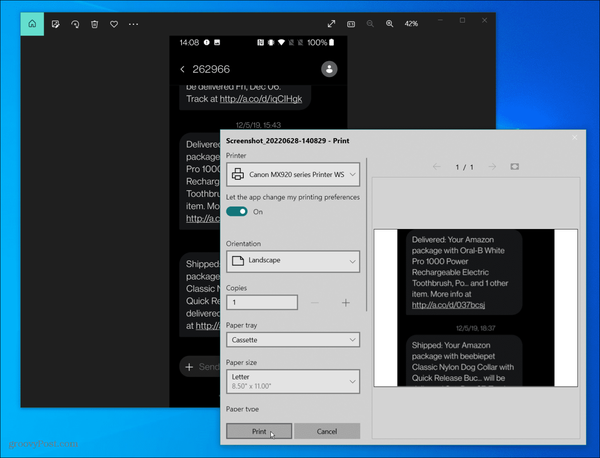Increase copies with the plus button

345,302
